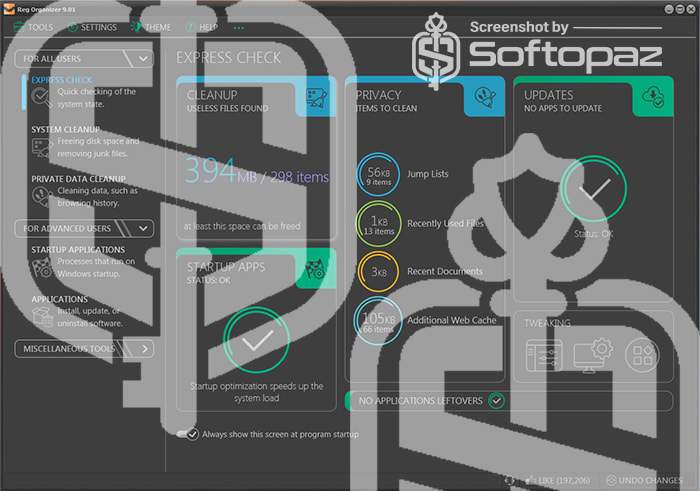Viewport: 700px width, 491px height.
Task: Click the Startup Apps status checkmark circle
Action: 256,340
